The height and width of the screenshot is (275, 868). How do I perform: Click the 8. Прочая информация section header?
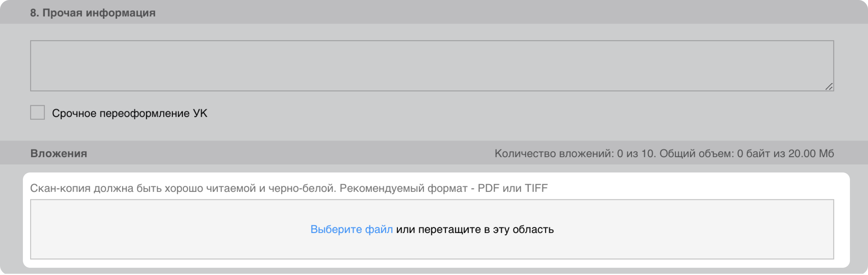coord(93,13)
